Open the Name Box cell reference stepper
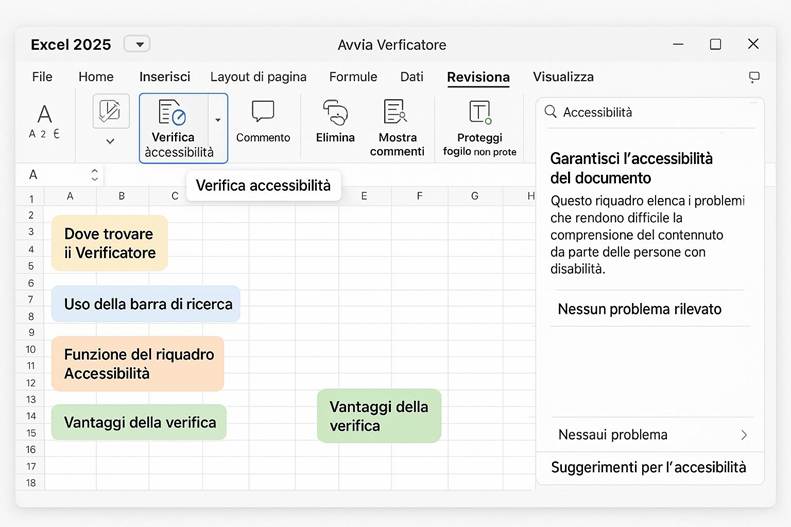Viewport: 791px width, 527px height. point(95,174)
